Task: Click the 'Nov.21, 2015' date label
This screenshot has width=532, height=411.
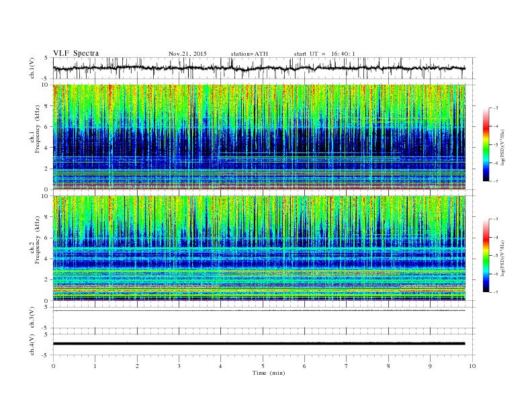Action: (187, 54)
